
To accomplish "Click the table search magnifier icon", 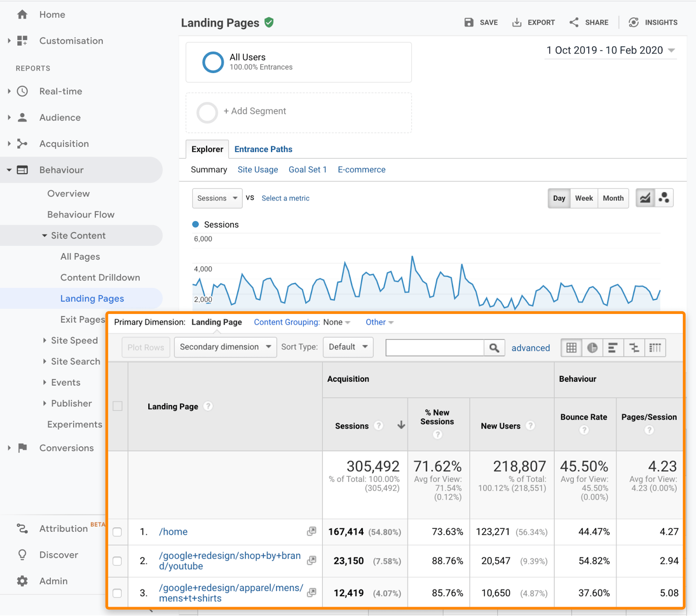I will pyautogui.click(x=494, y=347).
